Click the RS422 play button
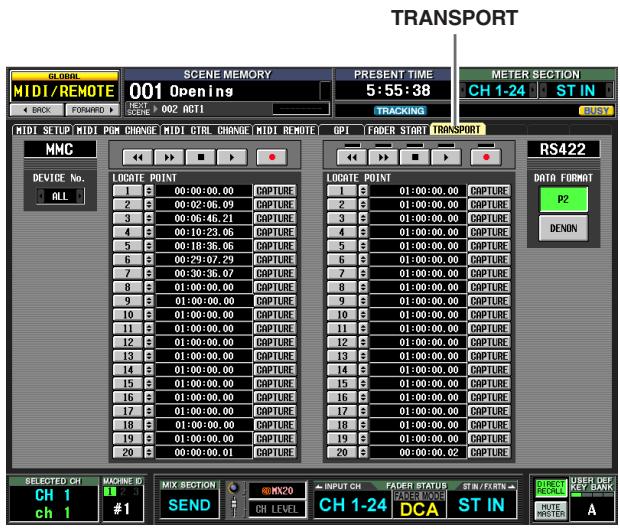 446,157
